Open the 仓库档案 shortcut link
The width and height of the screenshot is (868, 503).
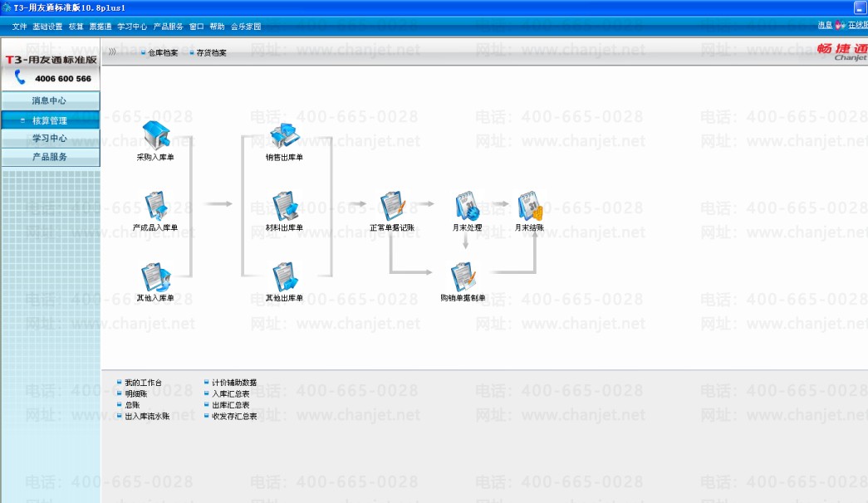(x=163, y=52)
